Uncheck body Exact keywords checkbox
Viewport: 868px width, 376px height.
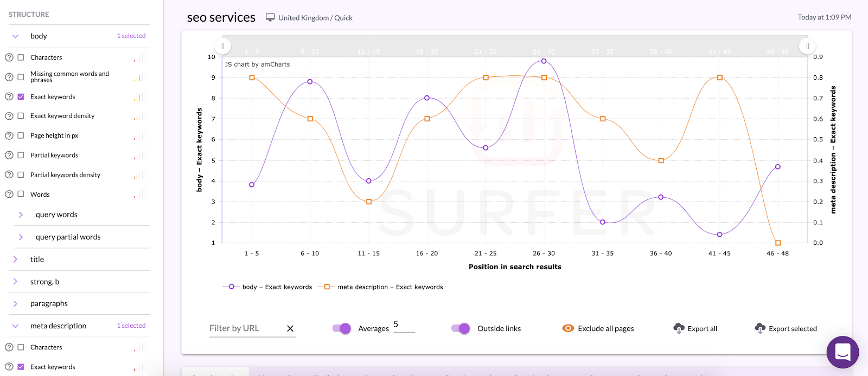[21, 96]
